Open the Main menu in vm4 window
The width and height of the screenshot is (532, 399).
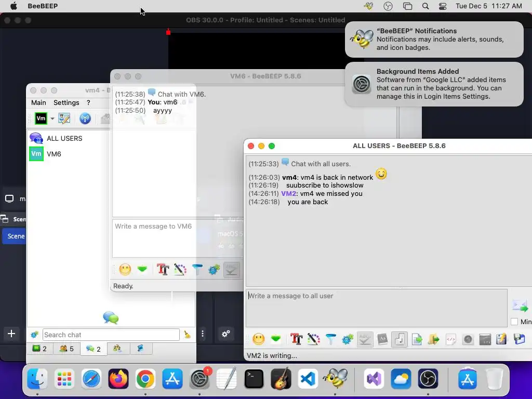pyautogui.click(x=38, y=102)
